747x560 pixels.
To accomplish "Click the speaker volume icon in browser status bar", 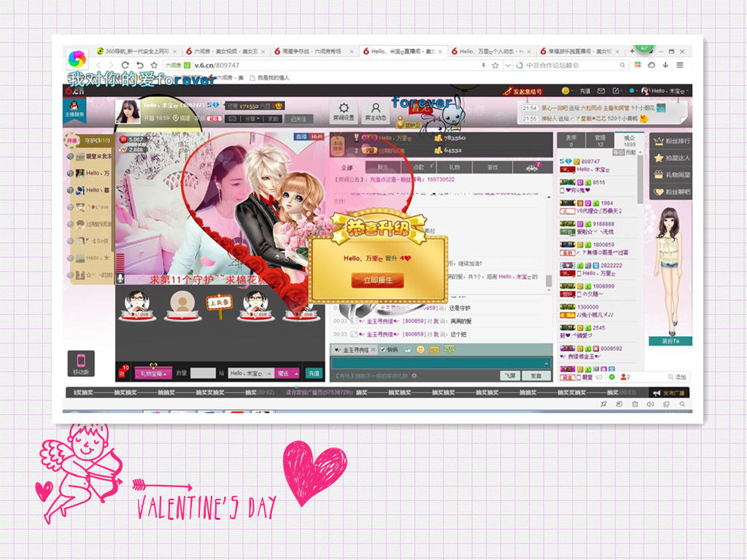I will point(650,404).
